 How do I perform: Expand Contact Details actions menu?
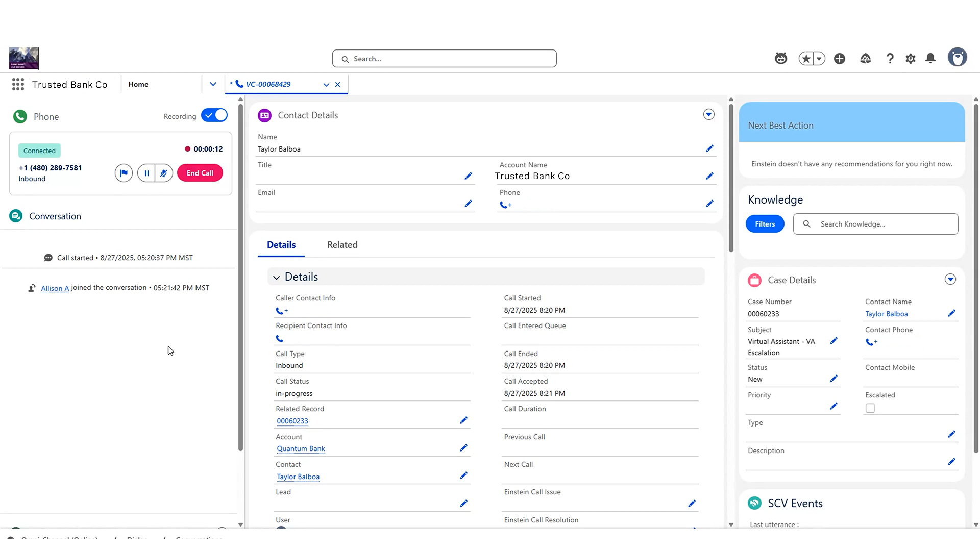(x=708, y=115)
